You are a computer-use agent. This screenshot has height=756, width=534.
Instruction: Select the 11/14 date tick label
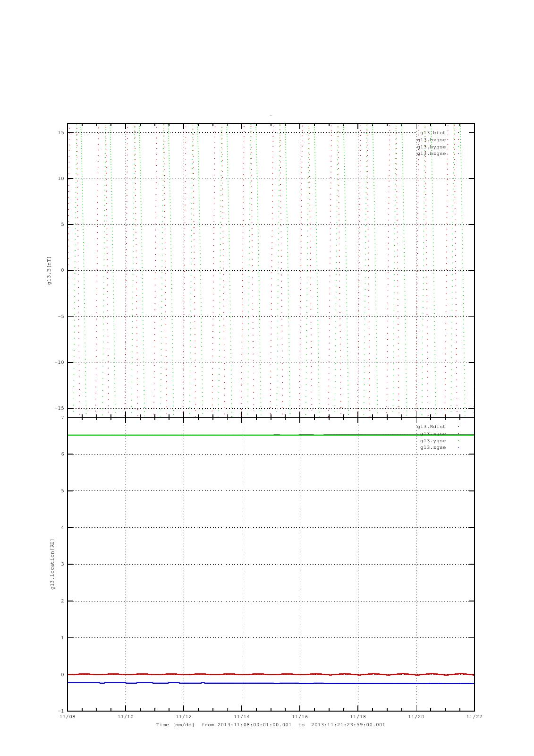pyautogui.click(x=242, y=717)
